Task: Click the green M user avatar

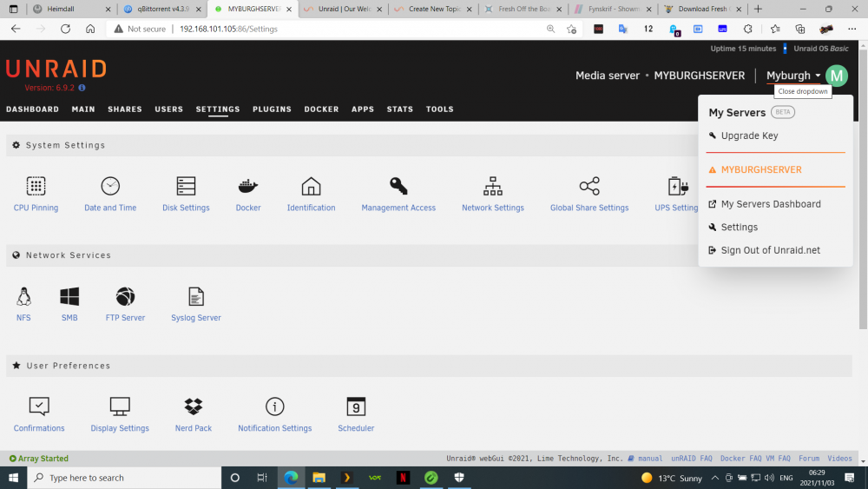Action: [837, 76]
